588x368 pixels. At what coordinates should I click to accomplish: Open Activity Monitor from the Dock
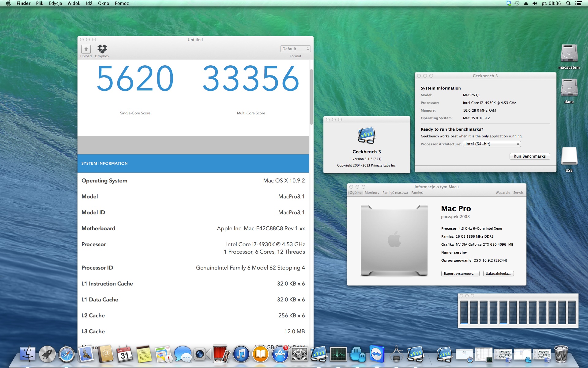tap(338, 355)
